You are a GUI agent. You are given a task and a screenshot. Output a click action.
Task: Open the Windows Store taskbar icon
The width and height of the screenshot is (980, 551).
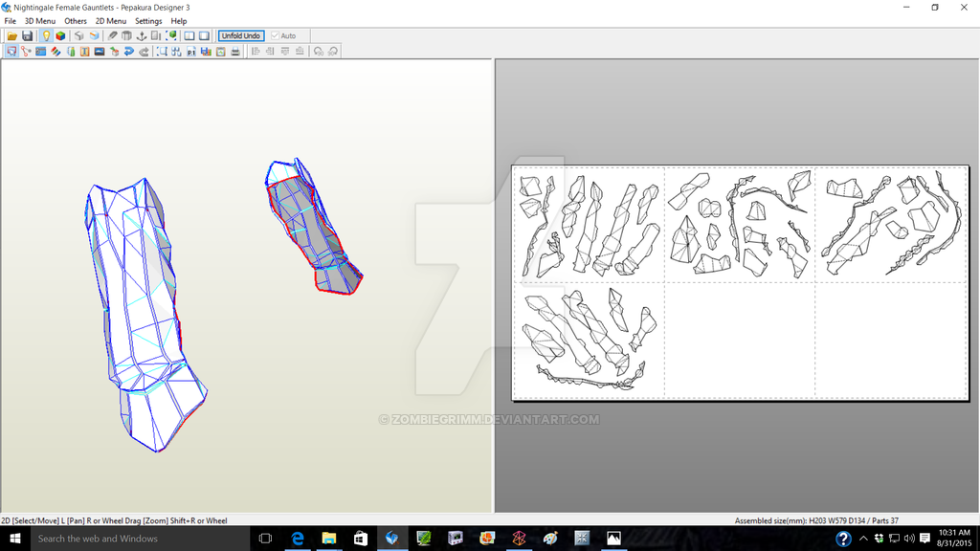click(361, 539)
